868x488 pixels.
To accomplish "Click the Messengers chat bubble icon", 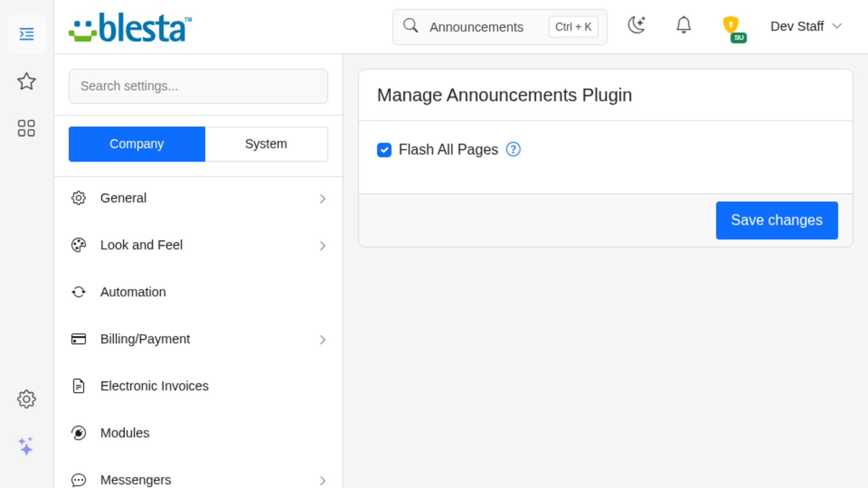I will click(79, 480).
